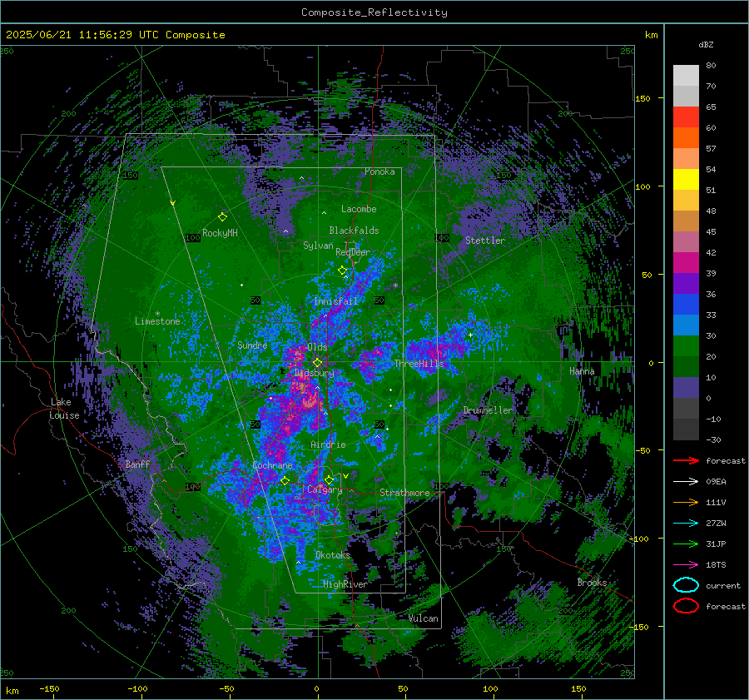
Task: Click the Calgary city label
Action: point(325,489)
